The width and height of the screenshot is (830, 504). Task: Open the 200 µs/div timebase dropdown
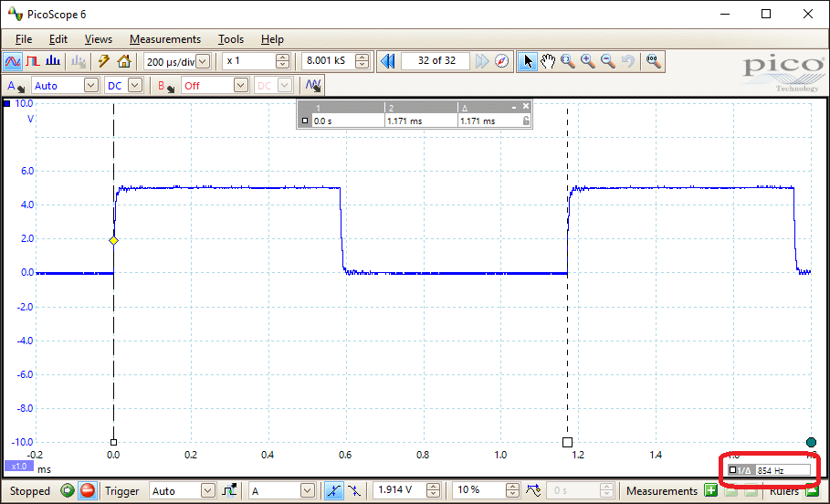click(x=203, y=61)
